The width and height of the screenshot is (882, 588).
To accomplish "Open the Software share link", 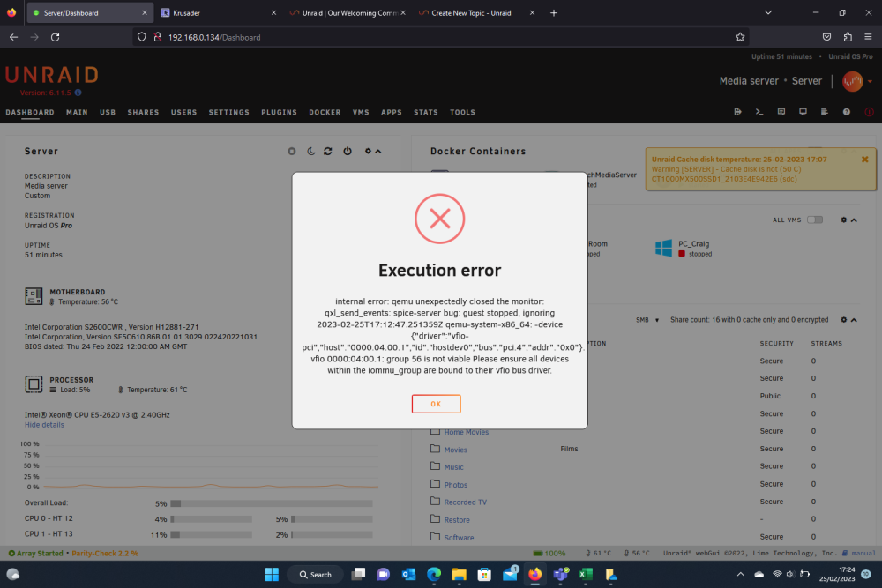I will tap(459, 538).
